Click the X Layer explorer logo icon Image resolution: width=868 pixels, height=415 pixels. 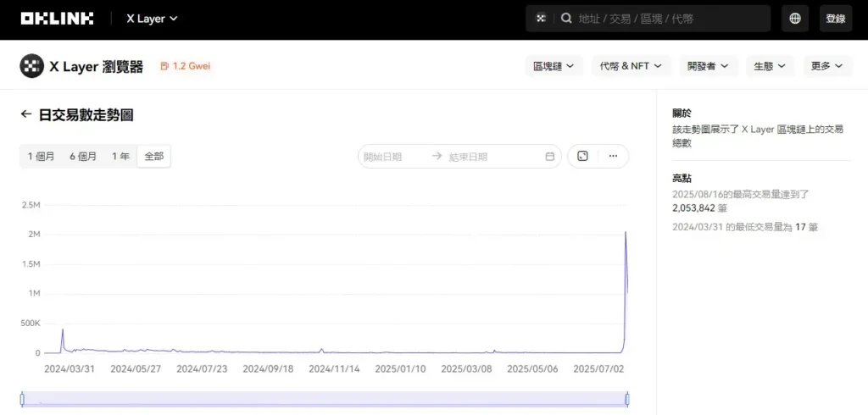click(31, 66)
